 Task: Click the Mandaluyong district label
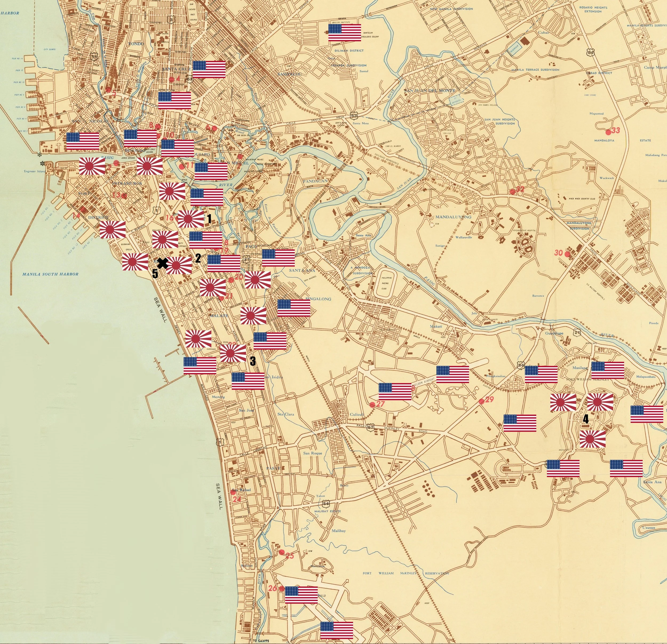(453, 217)
